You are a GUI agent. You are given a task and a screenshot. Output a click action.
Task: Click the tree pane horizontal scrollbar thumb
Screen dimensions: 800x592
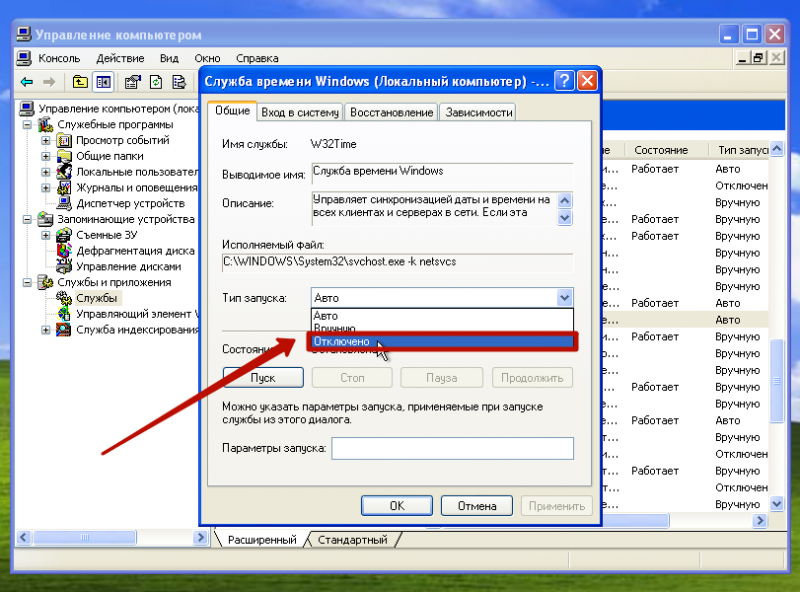tap(85, 537)
